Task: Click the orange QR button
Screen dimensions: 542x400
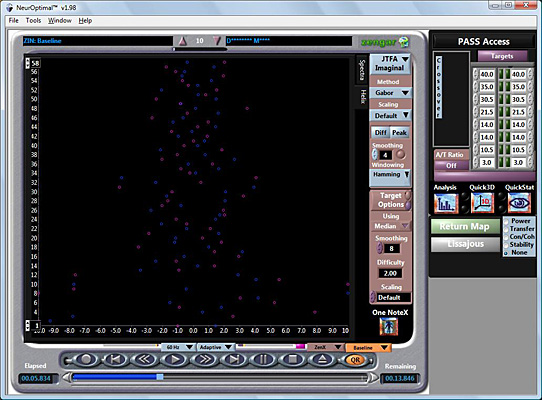Action: (x=355, y=360)
